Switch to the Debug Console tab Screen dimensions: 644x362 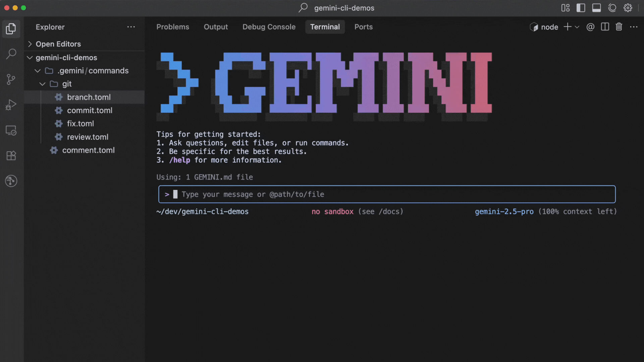(269, 27)
